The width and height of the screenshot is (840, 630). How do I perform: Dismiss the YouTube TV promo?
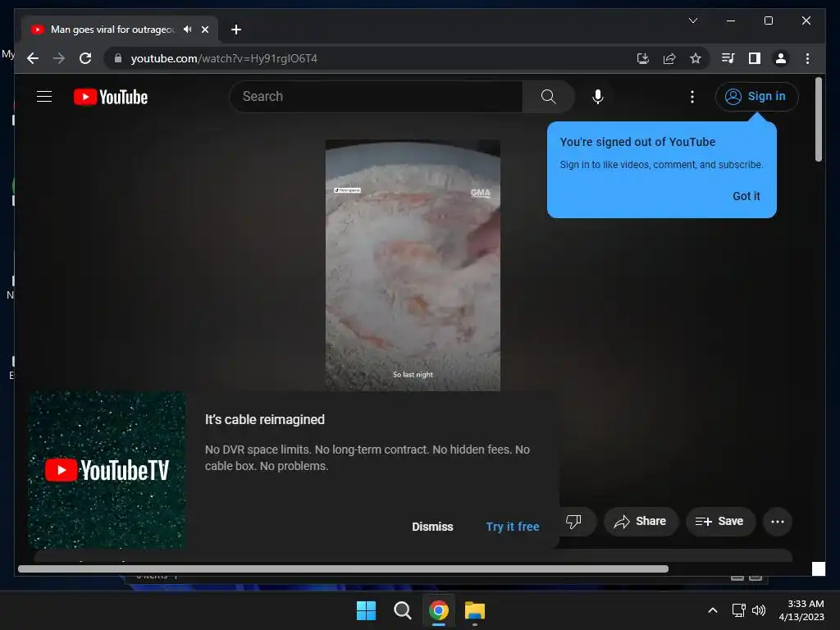point(432,527)
